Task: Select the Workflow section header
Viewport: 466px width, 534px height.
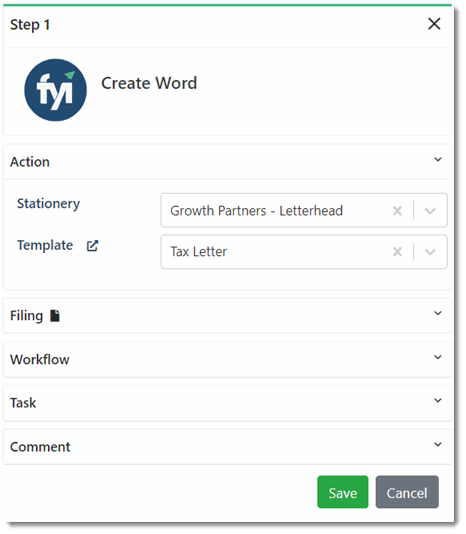Action: click(227, 360)
